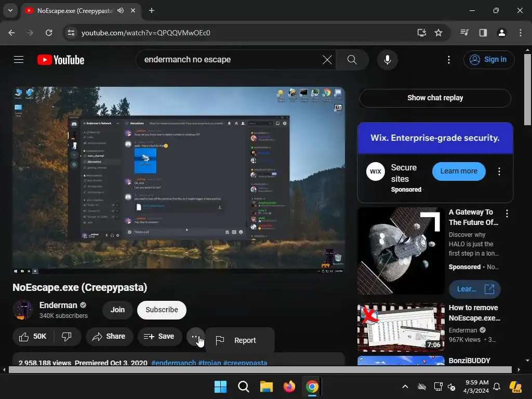Open #endermanch hashtag link
Image resolution: width=532 pixels, height=399 pixels.
point(174,363)
